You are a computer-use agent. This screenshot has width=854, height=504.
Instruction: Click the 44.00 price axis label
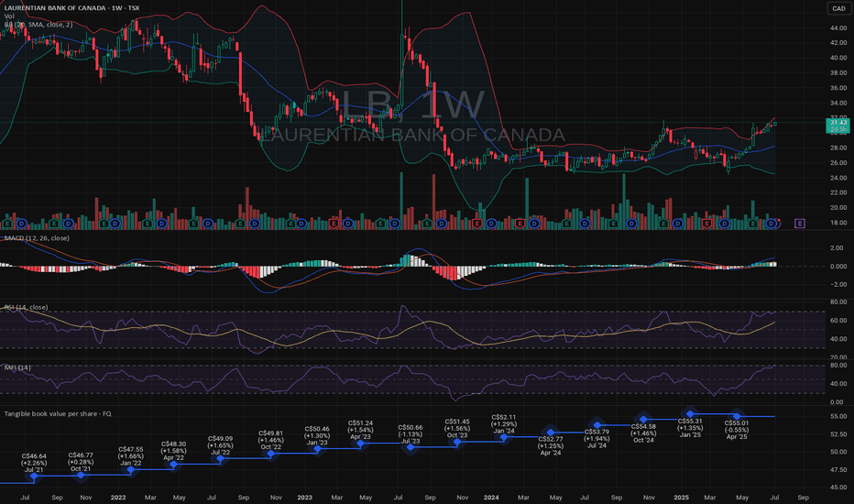[838, 27]
